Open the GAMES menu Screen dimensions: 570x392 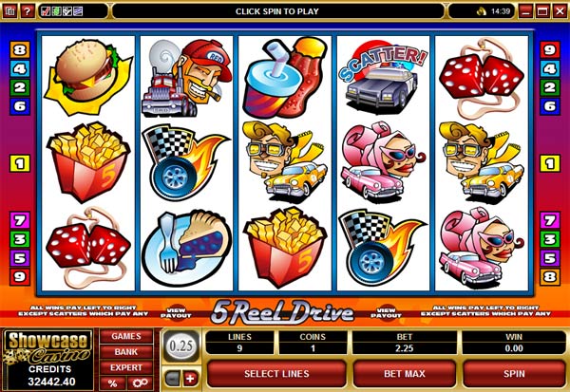coord(126,336)
